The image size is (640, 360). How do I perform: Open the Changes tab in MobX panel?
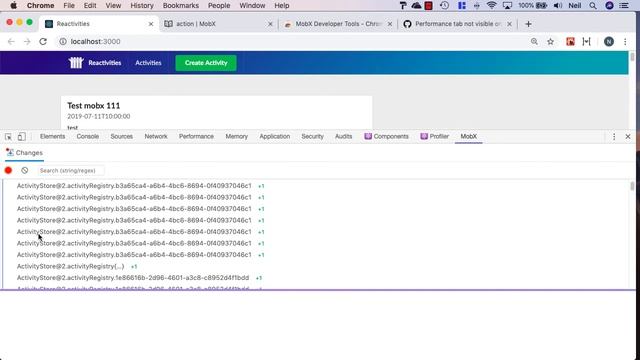(x=24, y=153)
